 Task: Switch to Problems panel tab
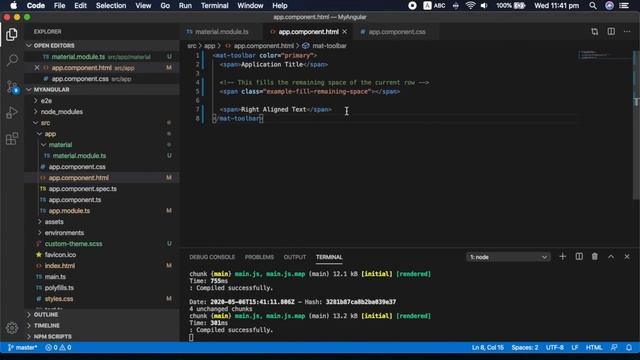[259, 257]
